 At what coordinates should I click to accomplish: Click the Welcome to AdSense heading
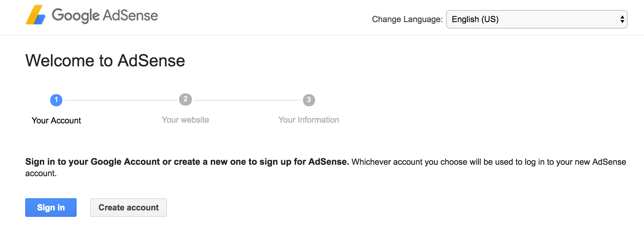coord(105,61)
